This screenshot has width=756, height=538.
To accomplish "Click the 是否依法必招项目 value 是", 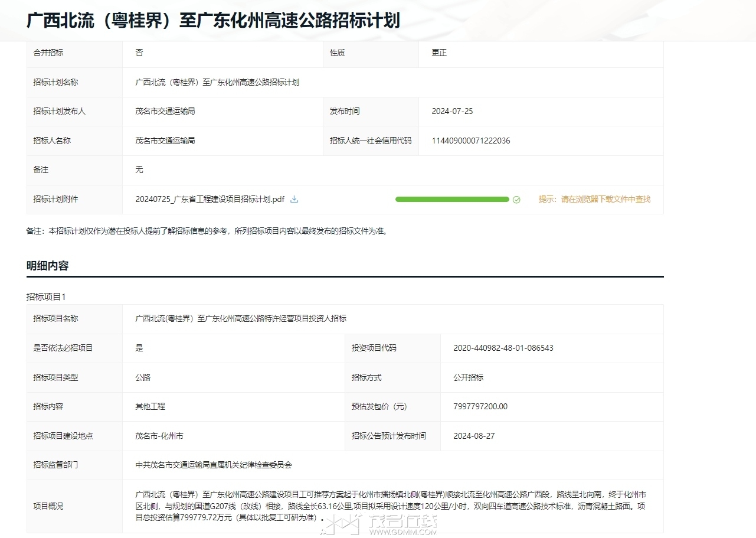I will pyautogui.click(x=139, y=348).
